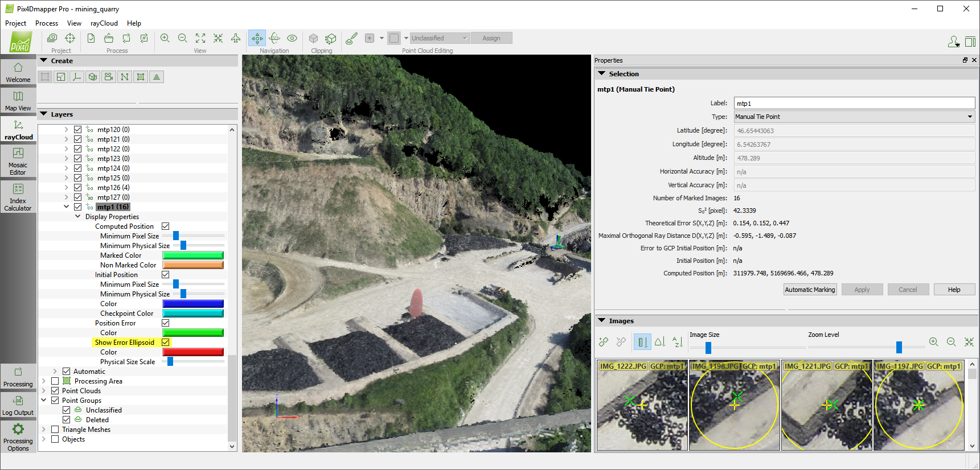Image resolution: width=980 pixels, height=470 pixels.
Task: Click the Help button in Properties
Action: pyautogui.click(x=954, y=290)
